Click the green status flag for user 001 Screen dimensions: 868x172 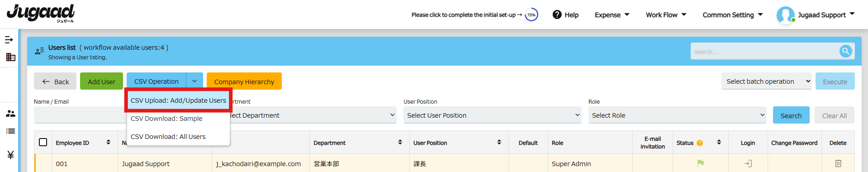pyautogui.click(x=701, y=163)
